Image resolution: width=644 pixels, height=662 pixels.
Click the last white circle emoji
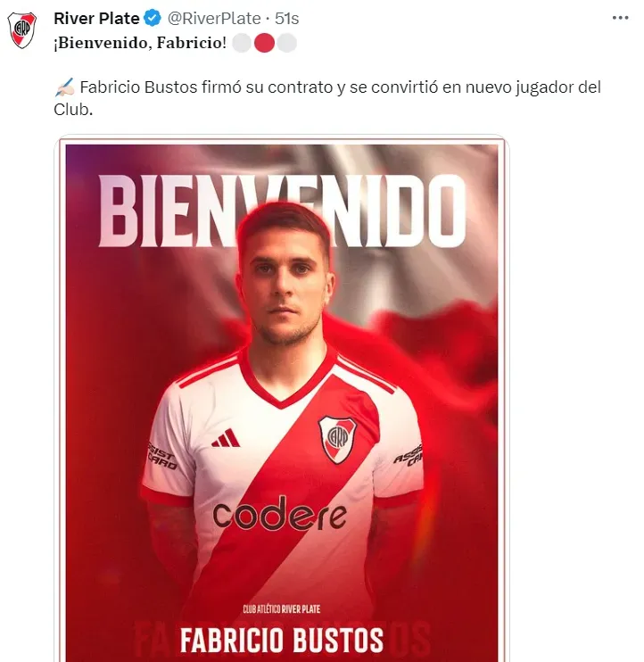coord(287,43)
